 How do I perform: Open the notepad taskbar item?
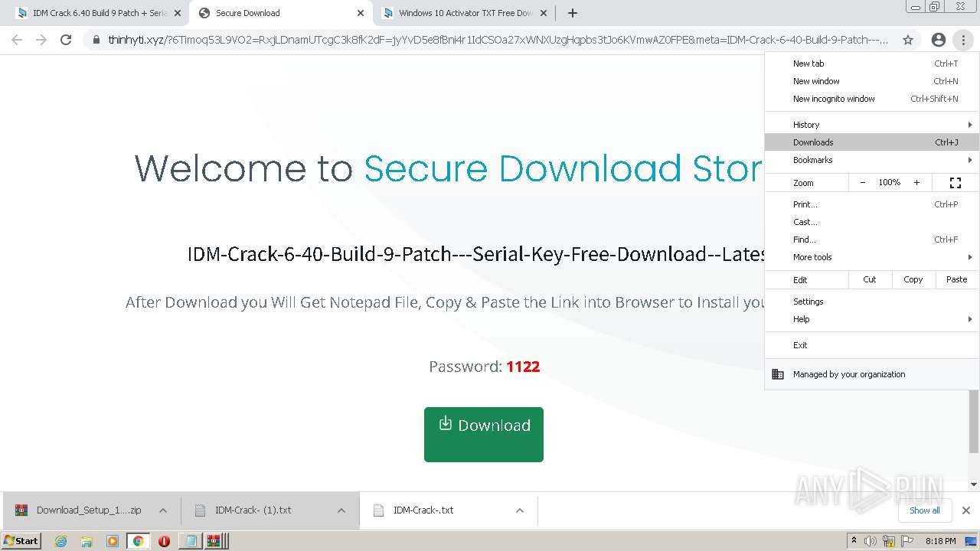tap(190, 541)
